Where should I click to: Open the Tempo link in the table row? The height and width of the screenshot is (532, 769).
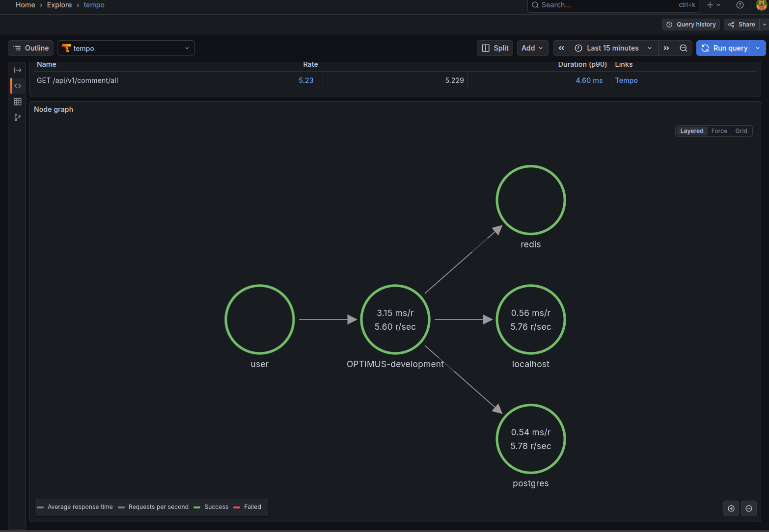[626, 80]
